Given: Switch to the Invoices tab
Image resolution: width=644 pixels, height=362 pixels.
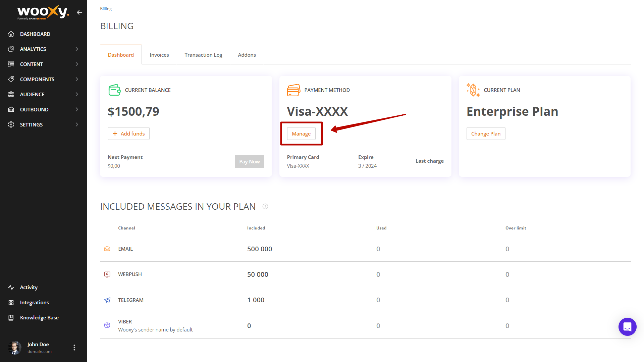Looking at the screenshot, I should 159,55.
